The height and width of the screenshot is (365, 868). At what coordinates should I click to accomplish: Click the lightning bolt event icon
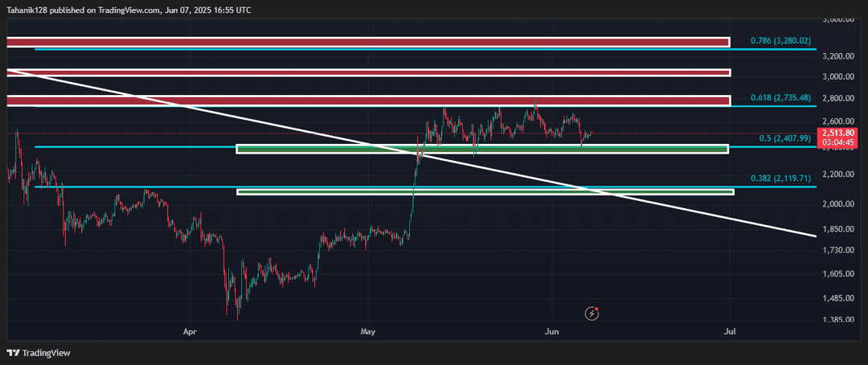coord(592,314)
